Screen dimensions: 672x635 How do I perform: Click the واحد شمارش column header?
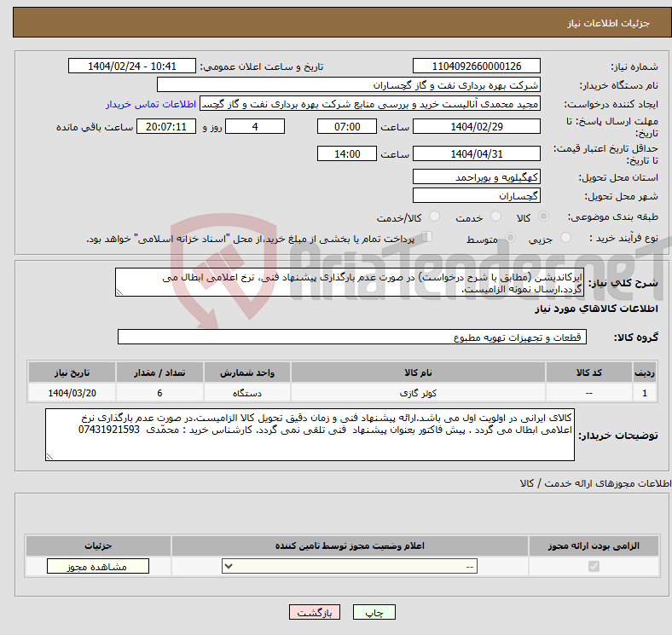click(246, 372)
